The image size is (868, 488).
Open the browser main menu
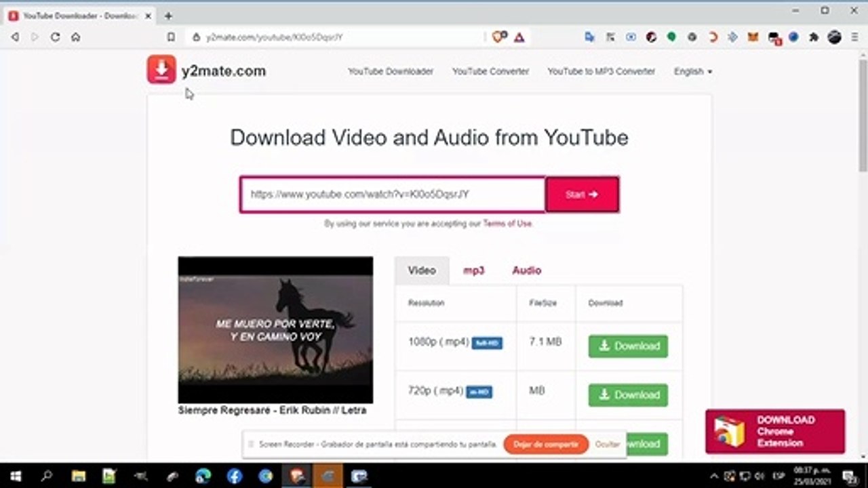pyautogui.click(x=854, y=37)
